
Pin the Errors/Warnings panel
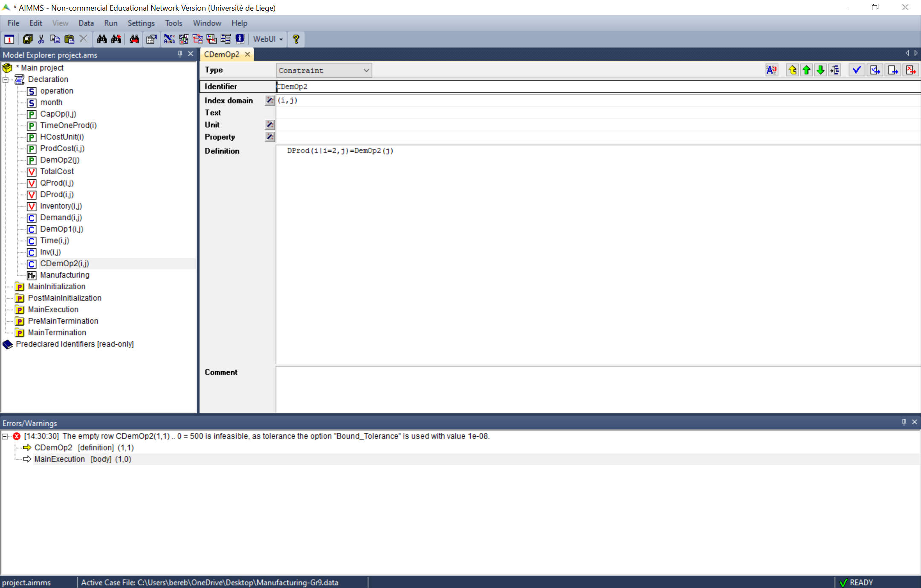pyautogui.click(x=904, y=422)
